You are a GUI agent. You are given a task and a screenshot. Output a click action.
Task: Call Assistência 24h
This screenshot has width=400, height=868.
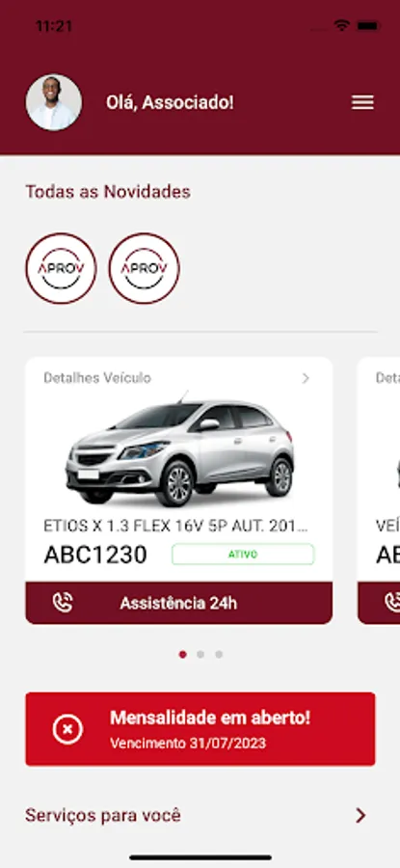178,603
